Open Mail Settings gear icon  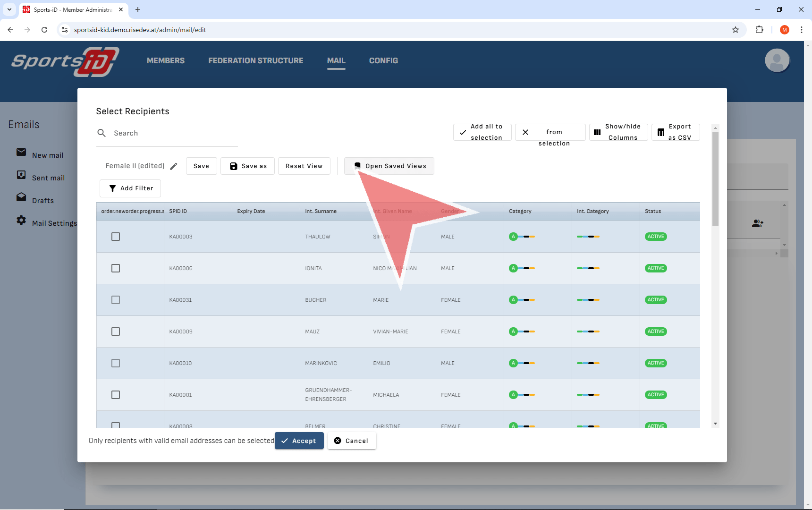pos(21,220)
